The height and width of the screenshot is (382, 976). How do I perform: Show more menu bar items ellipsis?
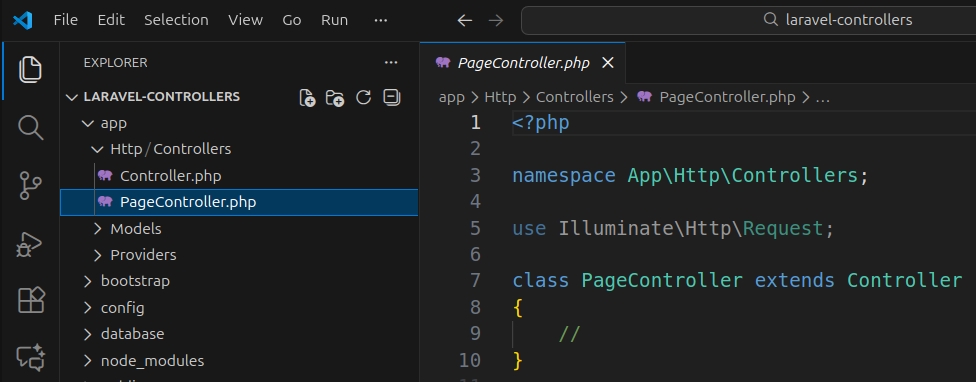pos(380,20)
